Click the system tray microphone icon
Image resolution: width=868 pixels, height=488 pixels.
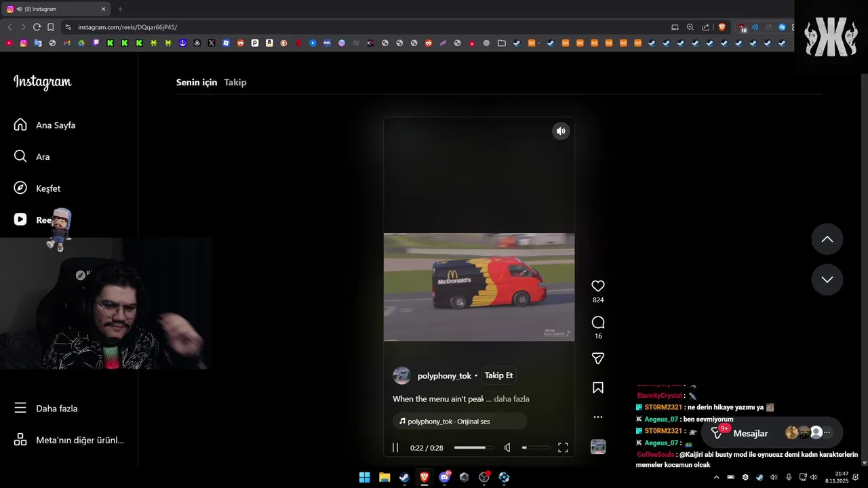788,477
